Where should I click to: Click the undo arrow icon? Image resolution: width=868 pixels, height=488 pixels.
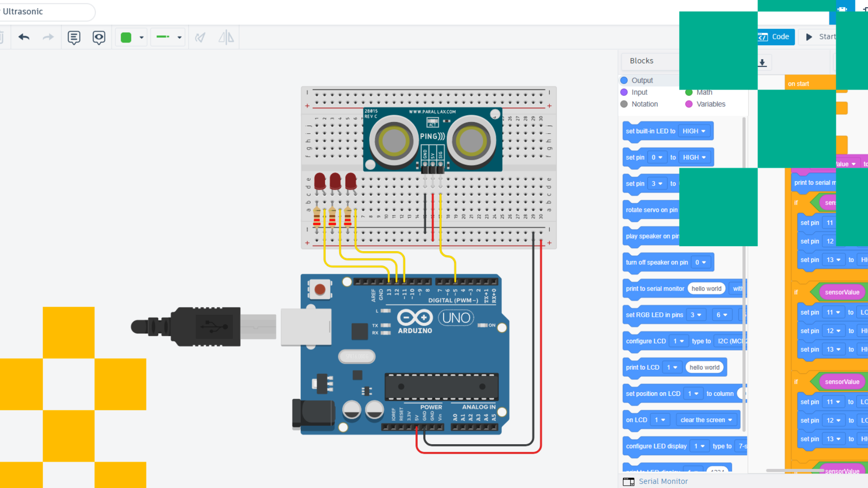tap(24, 38)
